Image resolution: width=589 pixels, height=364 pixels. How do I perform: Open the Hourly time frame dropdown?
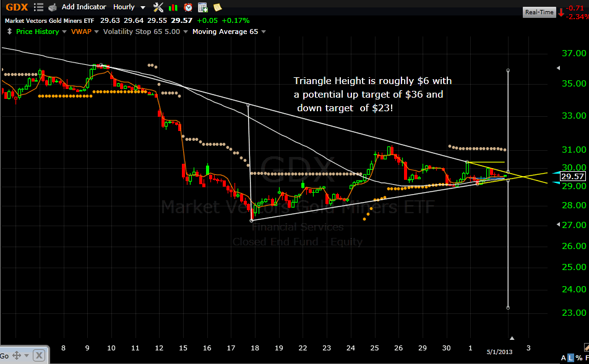click(129, 7)
